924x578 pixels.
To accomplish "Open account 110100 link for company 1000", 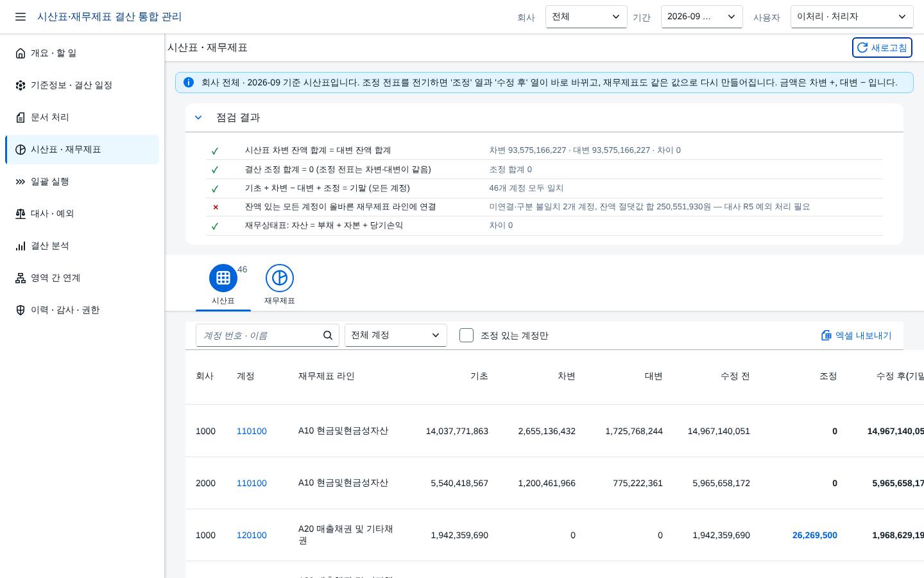I will coord(252,431).
